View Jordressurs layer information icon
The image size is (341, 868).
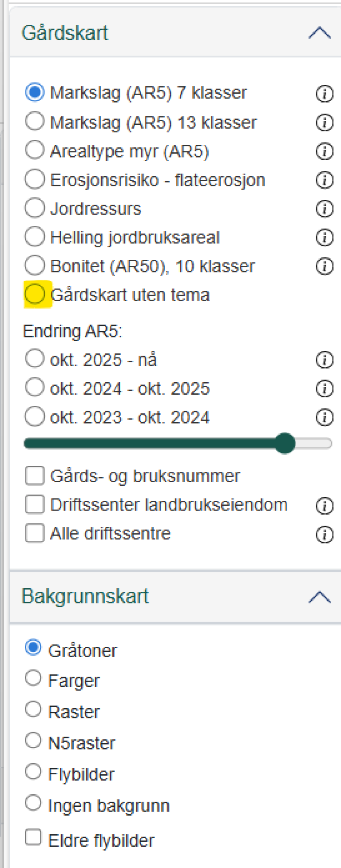click(x=325, y=209)
